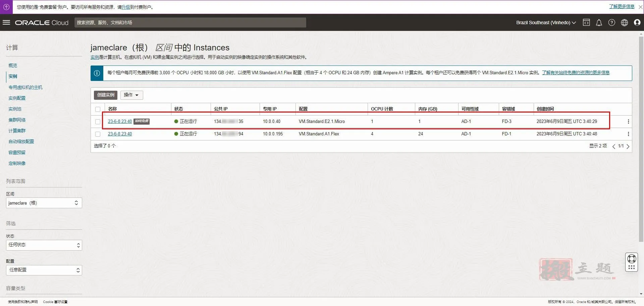Click the 使用条款和隐私声明 footer link
The height and width of the screenshot is (306, 644).
(x=23, y=302)
